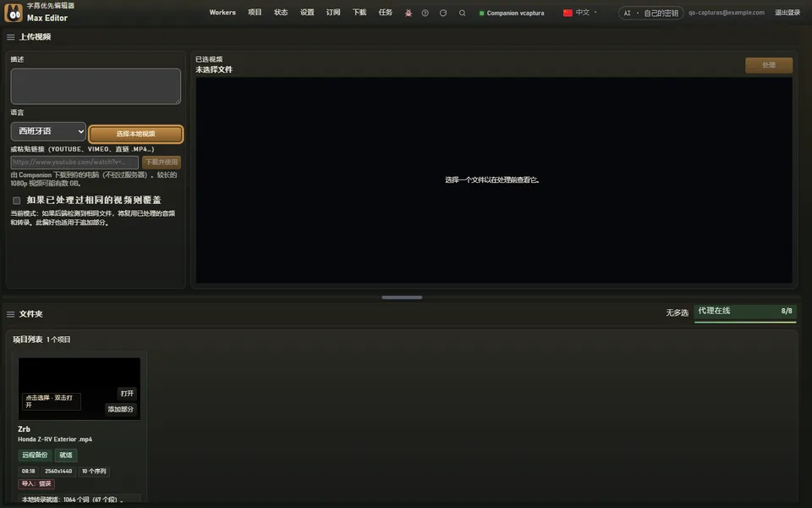Enable the 如果已处理过相同的视频则覆盖 checkbox

coord(17,200)
